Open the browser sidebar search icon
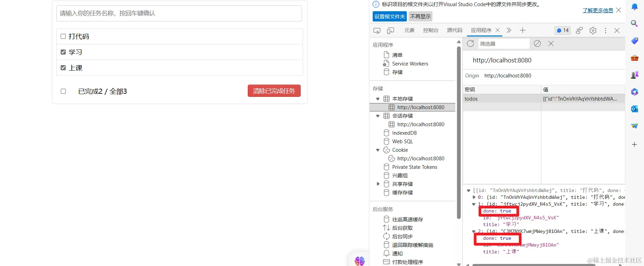Viewport: 644px width, 266px height. [634, 24]
